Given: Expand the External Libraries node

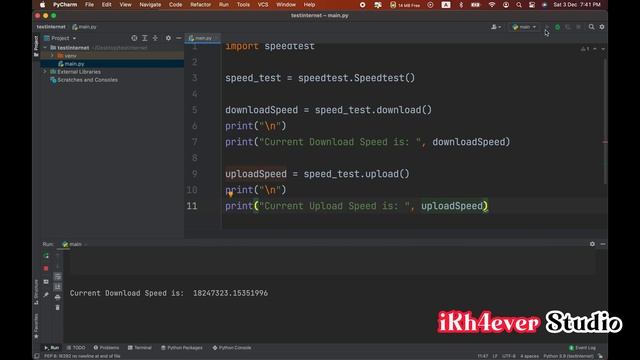Looking at the screenshot, I should [x=45, y=71].
